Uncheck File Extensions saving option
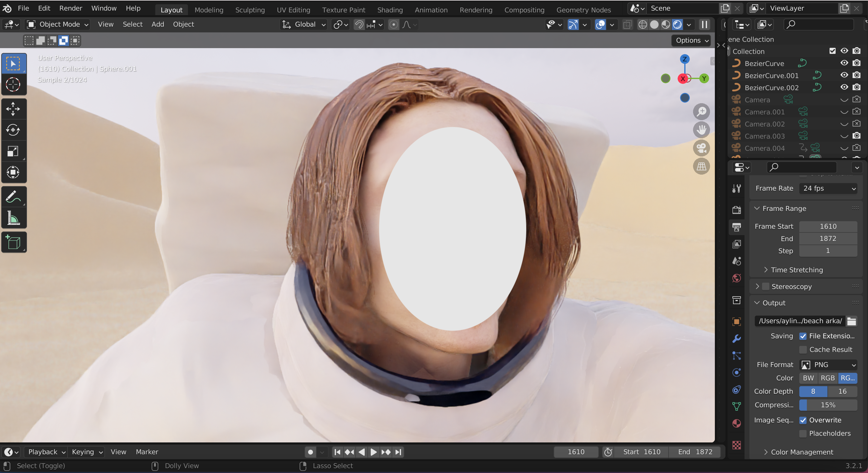This screenshot has height=473, width=868. [803, 336]
